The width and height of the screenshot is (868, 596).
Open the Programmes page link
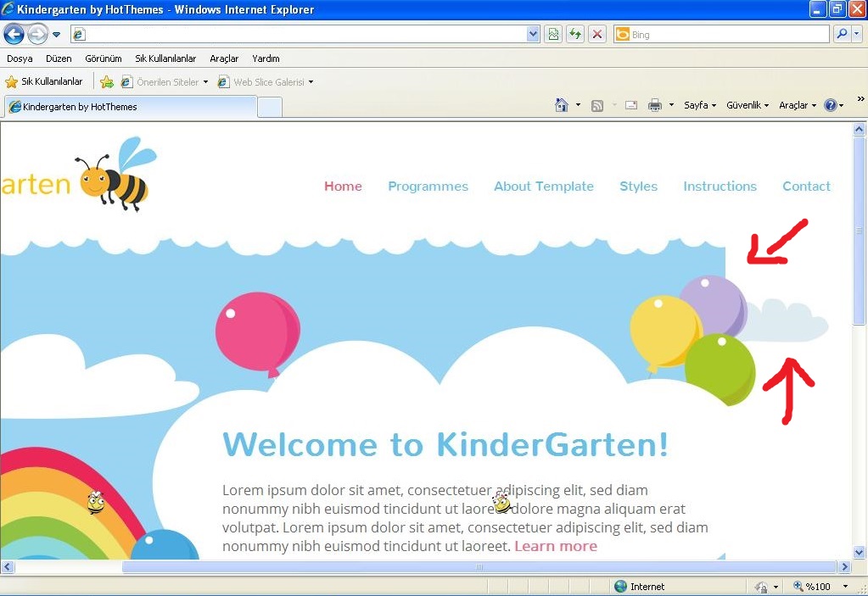pos(428,187)
